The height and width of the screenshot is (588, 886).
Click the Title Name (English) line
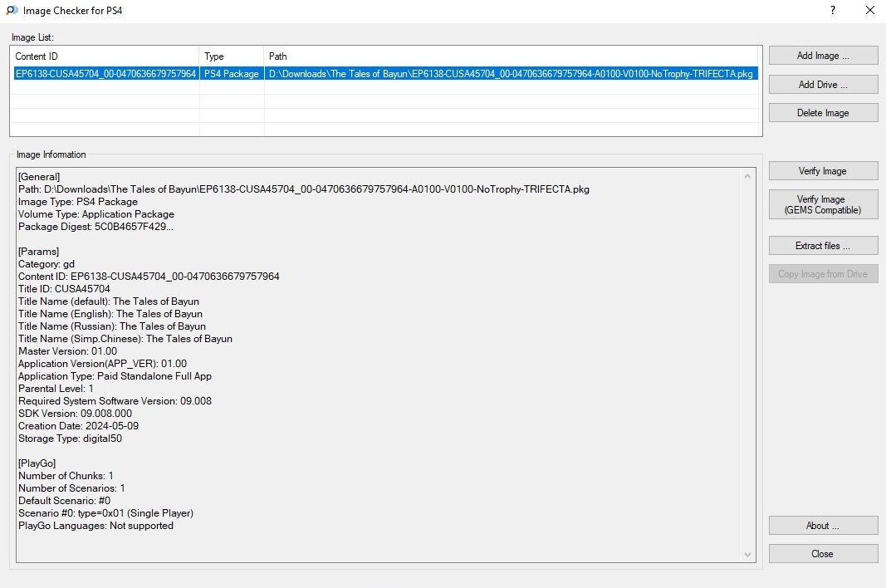click(110, 313)
